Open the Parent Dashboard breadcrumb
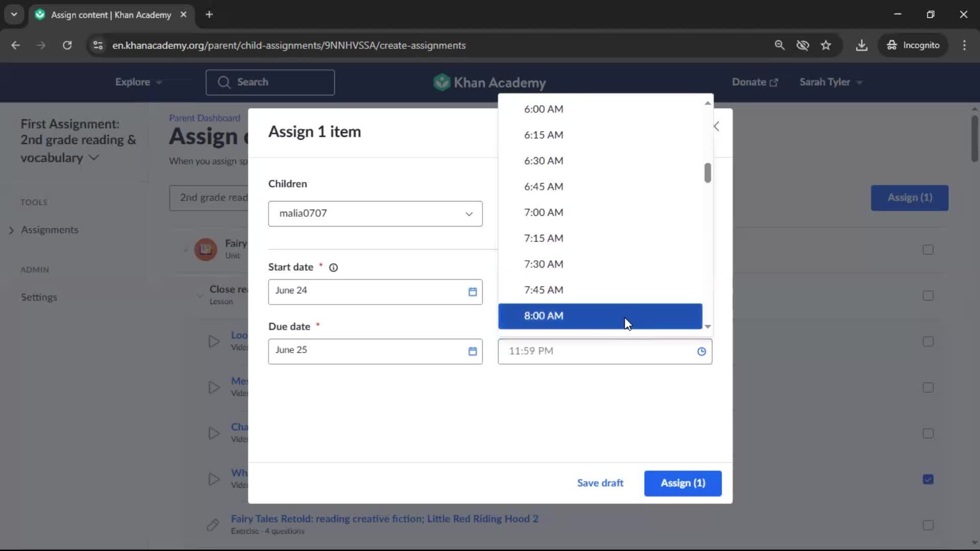 [205, 118]
